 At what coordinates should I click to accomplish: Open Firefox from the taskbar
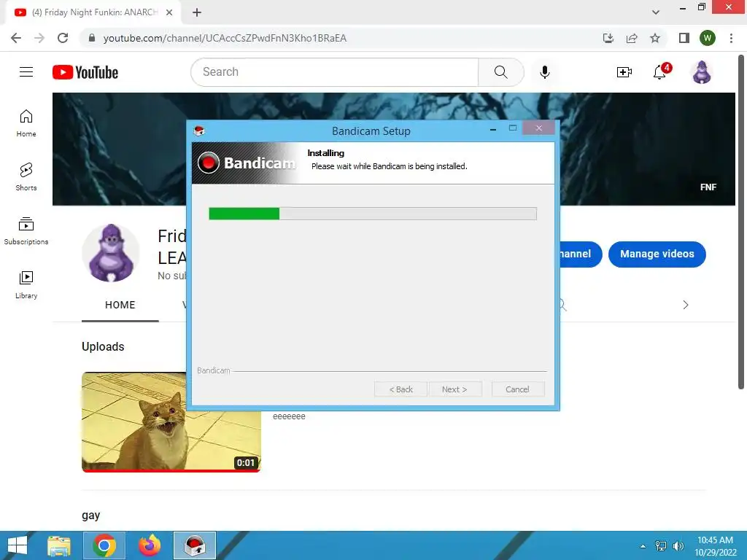click(x=150, y=545)
